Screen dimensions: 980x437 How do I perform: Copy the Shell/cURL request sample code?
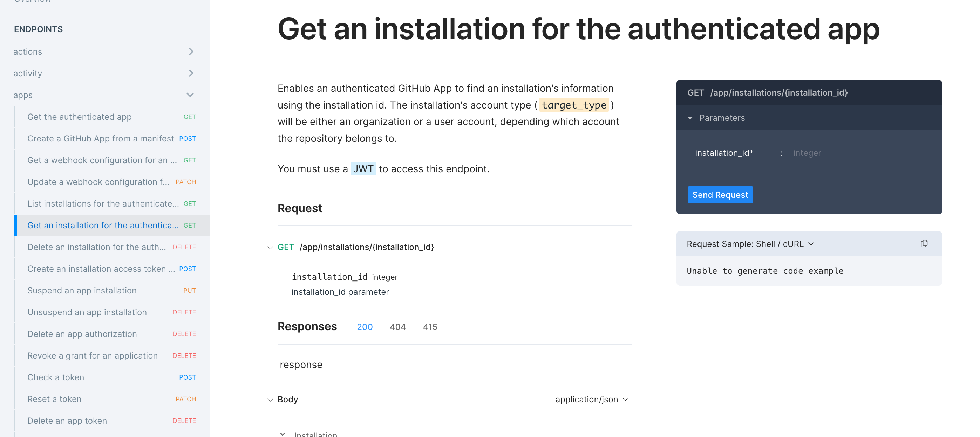tap(925, 244)
